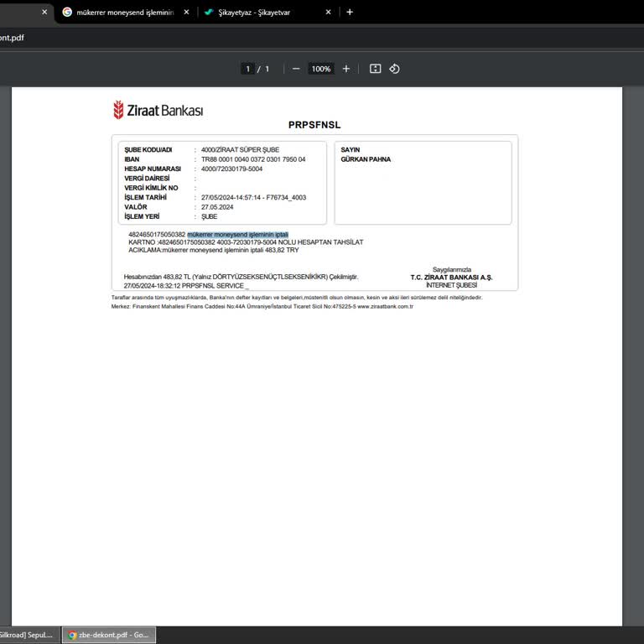Click the ŞUBE KODU/ADI label
The image size is (644, 644).
[148, 150]
